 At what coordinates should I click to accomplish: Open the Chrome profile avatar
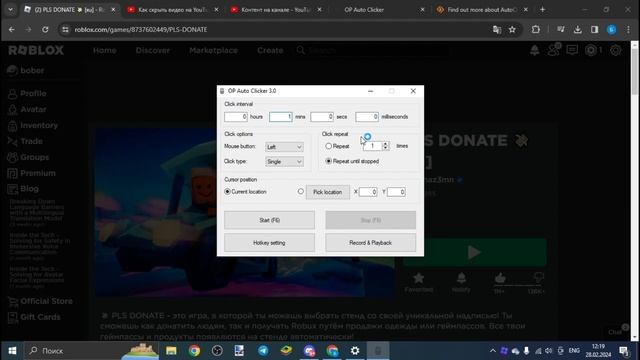(x=611, y=29)
